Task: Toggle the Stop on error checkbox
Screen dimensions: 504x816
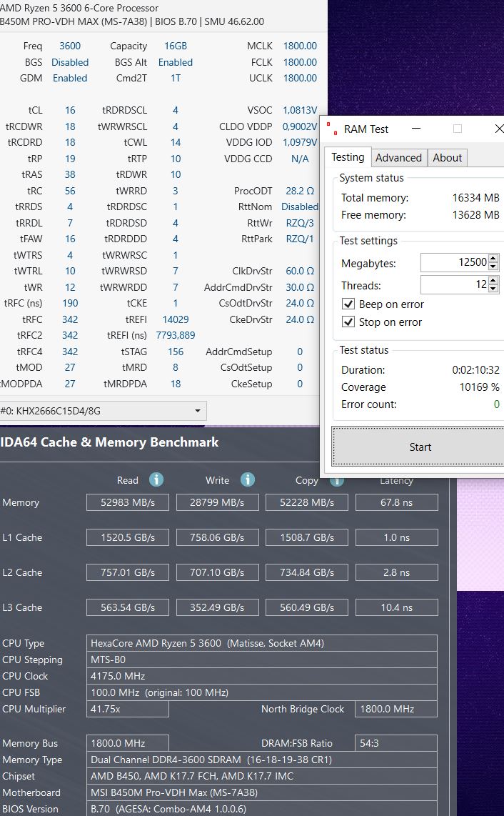Action: click(348, 322)
